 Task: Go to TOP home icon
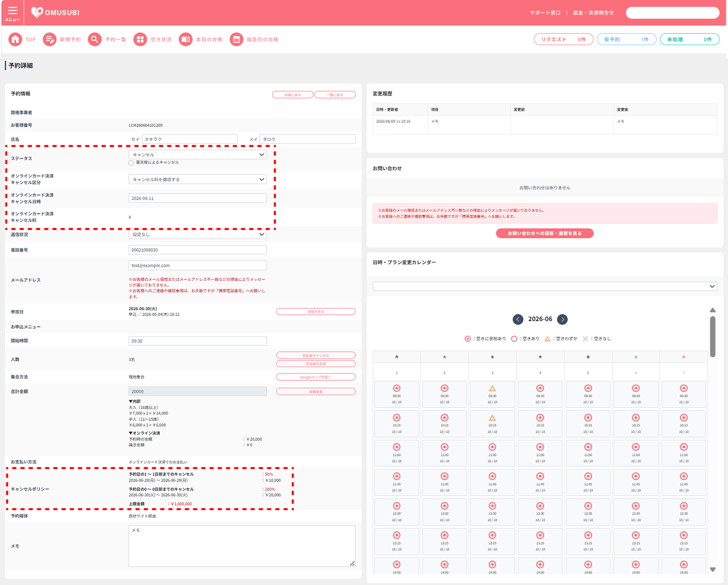click(x=15, y=39)
